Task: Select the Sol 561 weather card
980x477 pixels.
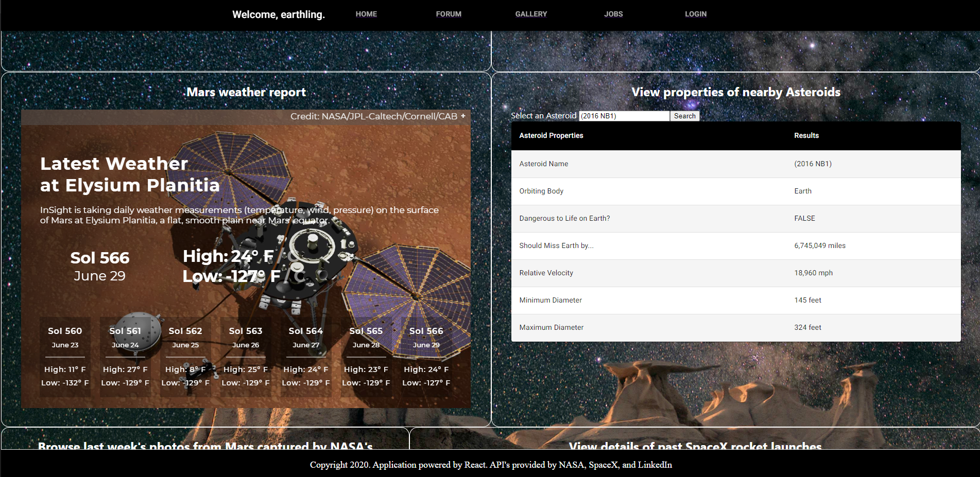Action: (x=125, y=357)
